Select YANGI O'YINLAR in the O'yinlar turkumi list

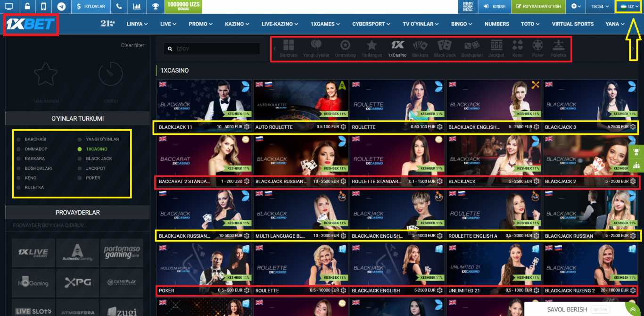102,140
